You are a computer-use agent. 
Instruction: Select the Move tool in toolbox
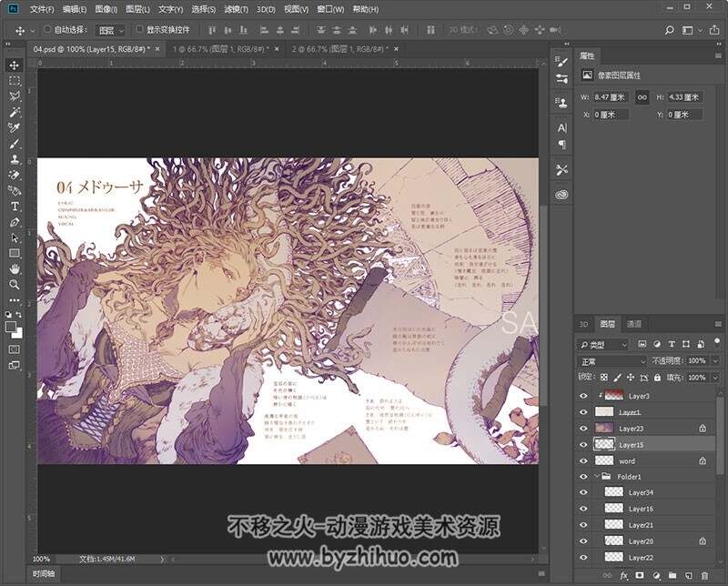15,65
